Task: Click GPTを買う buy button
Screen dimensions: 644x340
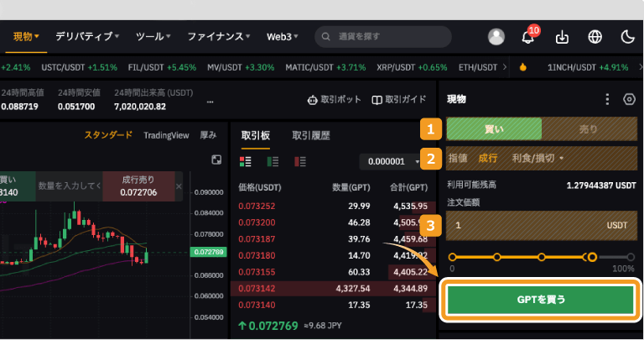Action: point(541,300)
